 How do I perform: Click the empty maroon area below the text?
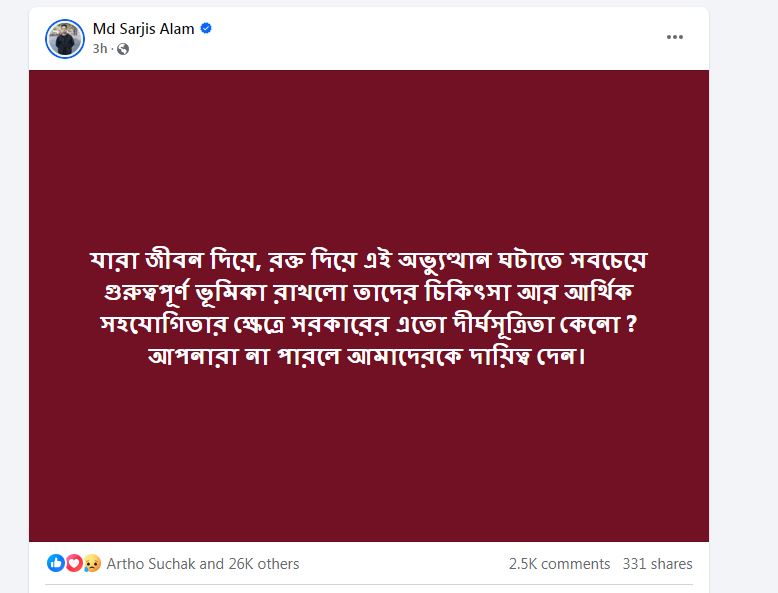tap(369, 457)
